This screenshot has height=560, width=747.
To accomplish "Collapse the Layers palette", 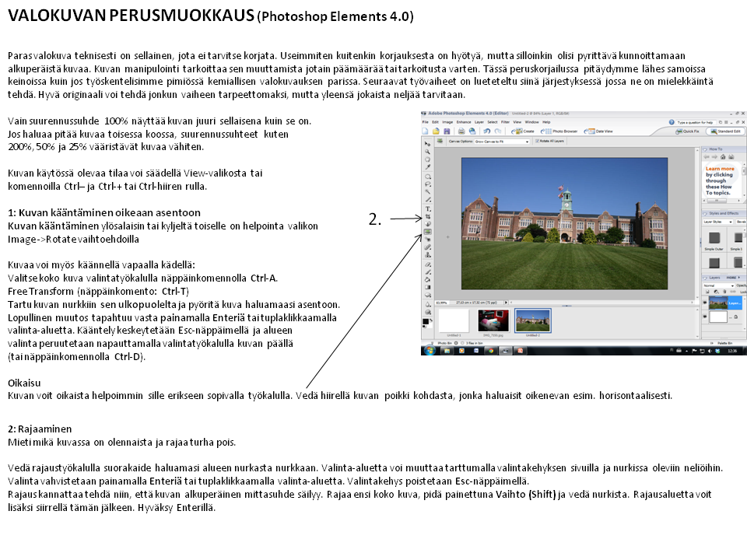I will pos(705,278).
